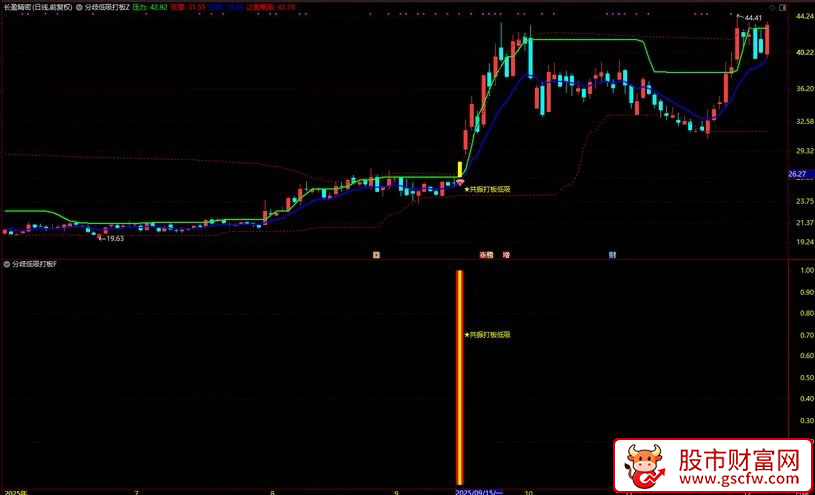Click the 分歧低吸打板F indicator name

[x=34, y=264]
